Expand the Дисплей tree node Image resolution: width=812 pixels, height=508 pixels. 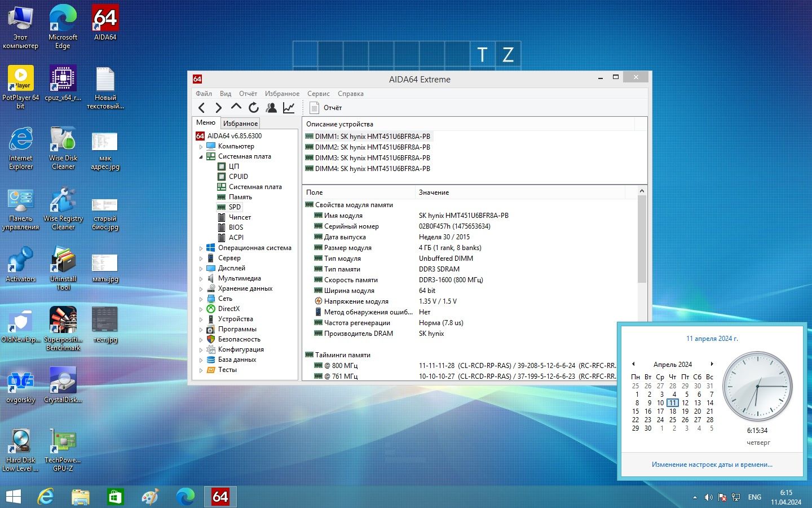[x=201, y=269]
